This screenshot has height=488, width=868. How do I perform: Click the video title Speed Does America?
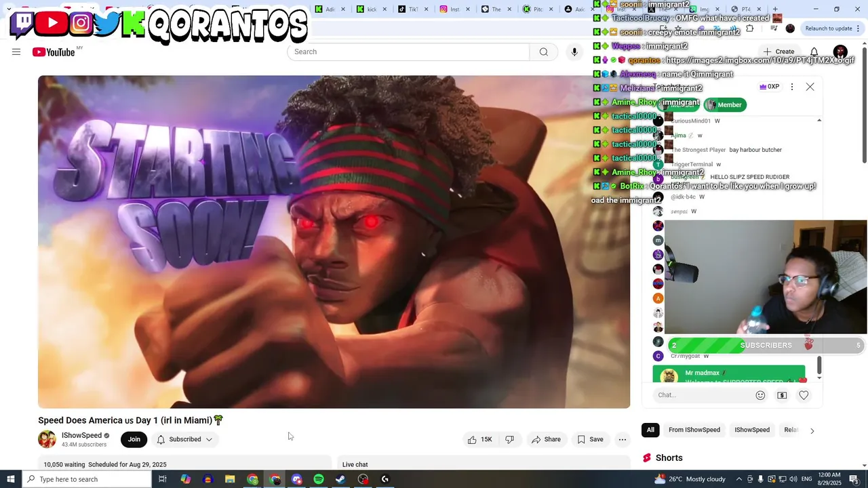point(130,420)
